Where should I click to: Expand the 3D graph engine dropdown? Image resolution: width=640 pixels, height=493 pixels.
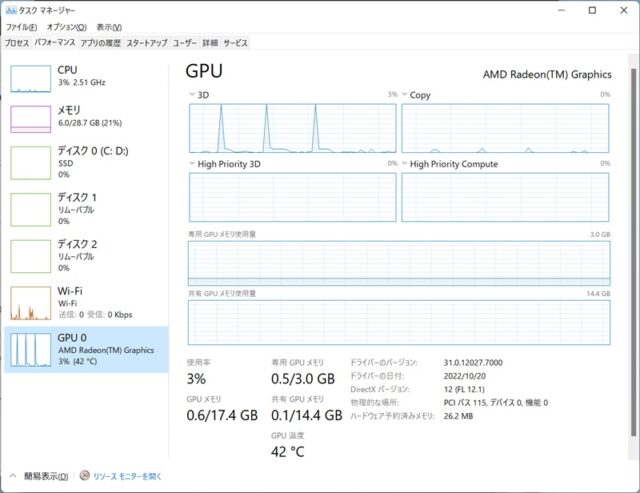tap(193, 94)
